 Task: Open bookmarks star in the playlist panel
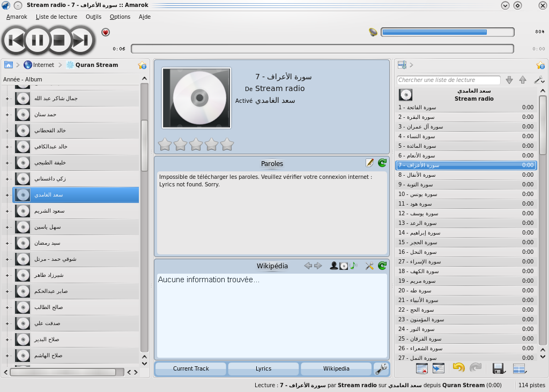[540, 65]
